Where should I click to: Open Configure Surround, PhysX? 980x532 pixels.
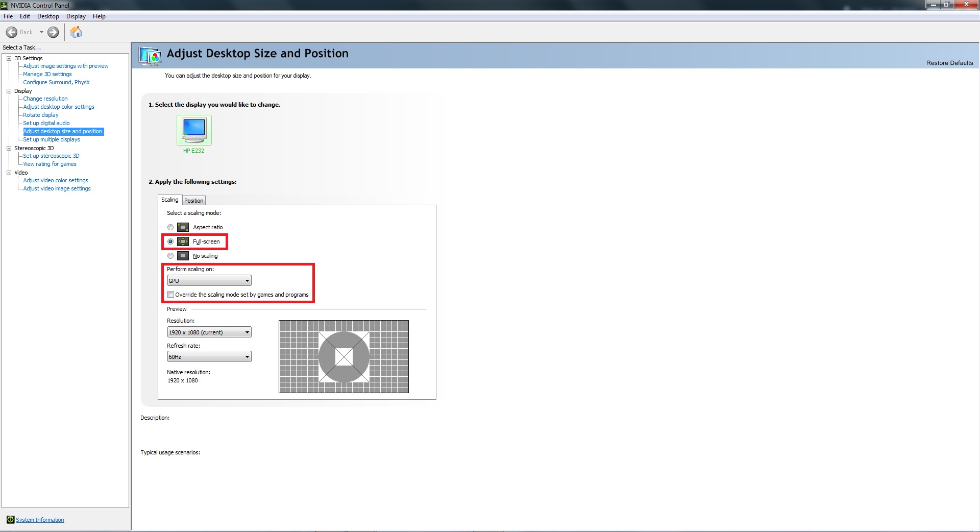tap(56, 82)
